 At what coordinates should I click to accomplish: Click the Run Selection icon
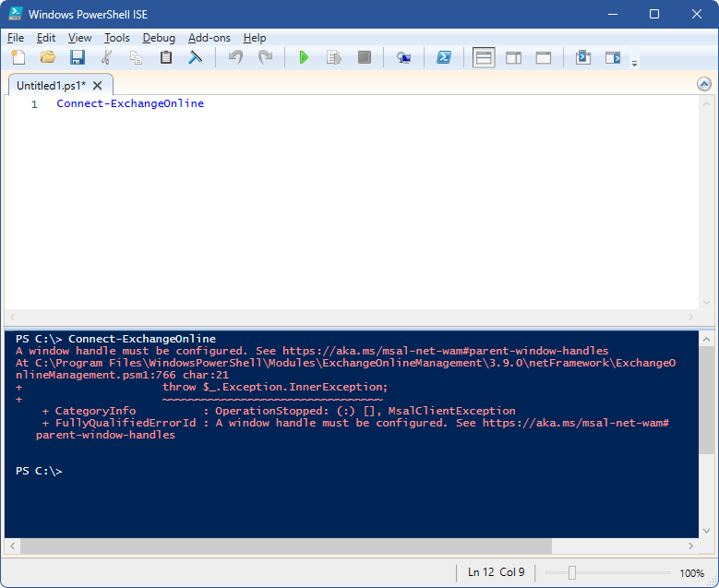334,57
